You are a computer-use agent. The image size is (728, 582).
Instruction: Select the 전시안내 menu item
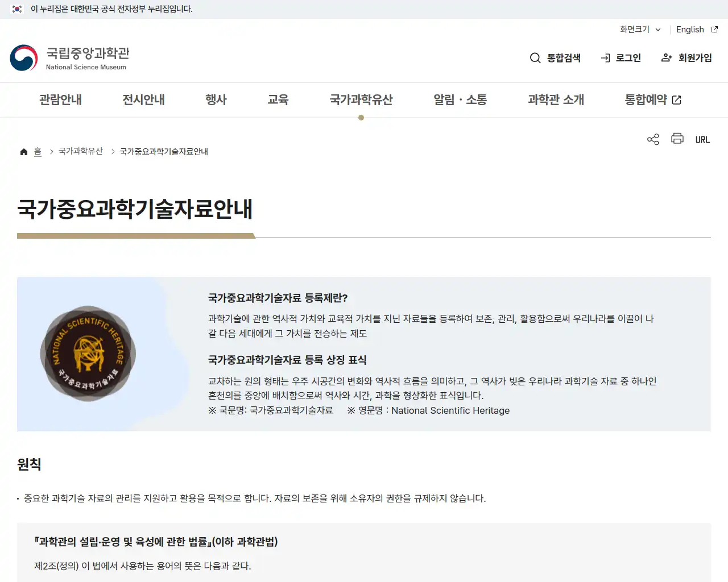pos(143,99)
